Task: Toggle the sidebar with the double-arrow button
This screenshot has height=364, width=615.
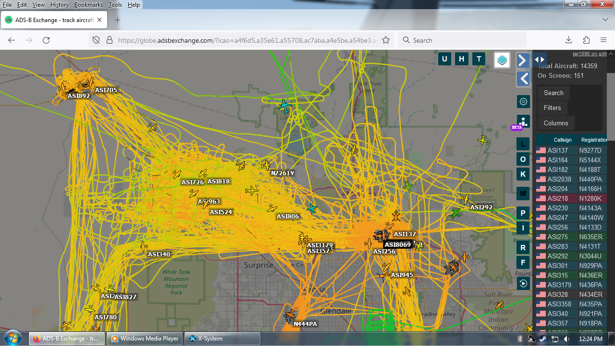Action: (540, 60)
